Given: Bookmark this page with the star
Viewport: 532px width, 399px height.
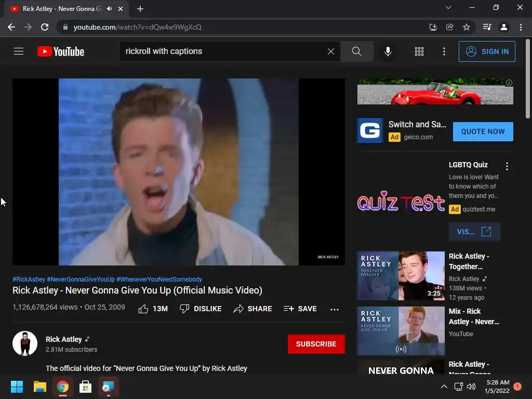Looking at the screenshot, I should (x=467, y=27).
